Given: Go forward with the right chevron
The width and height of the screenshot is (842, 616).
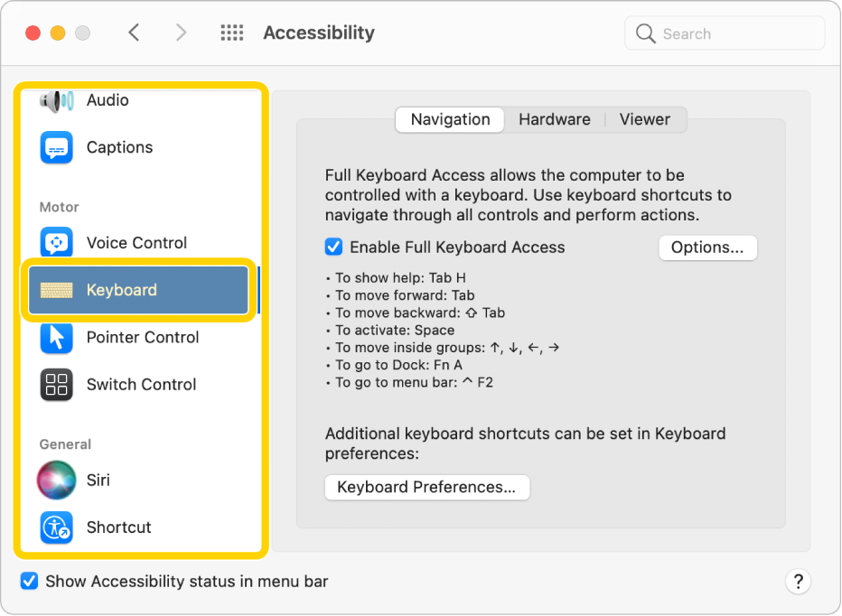Looking at the screenshot, I should click(181, 33).
